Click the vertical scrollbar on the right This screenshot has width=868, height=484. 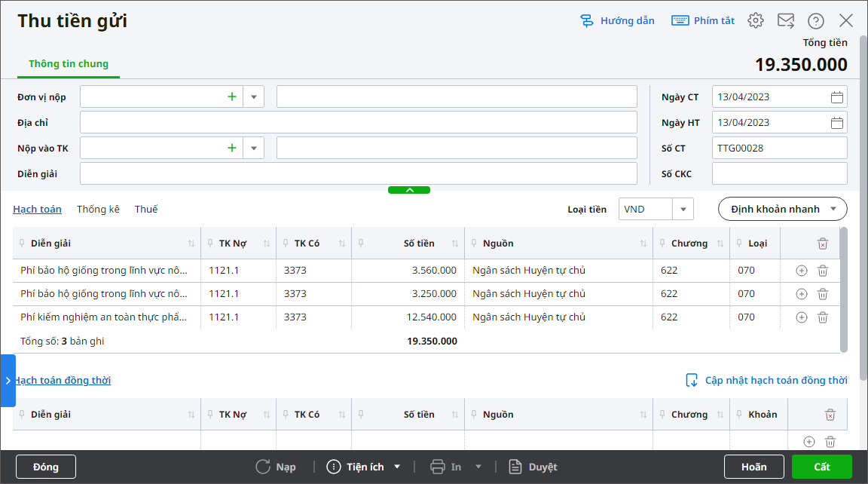pyautogui.click(x=863, y=188)
